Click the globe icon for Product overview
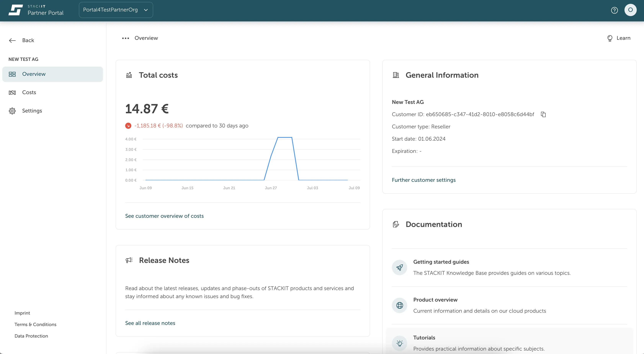 400,305
